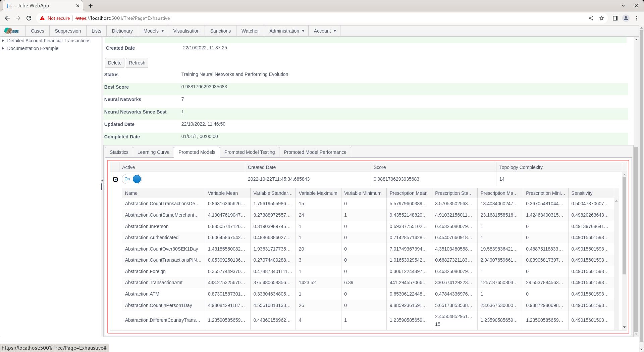Click the Active column header

coord(182,167)
